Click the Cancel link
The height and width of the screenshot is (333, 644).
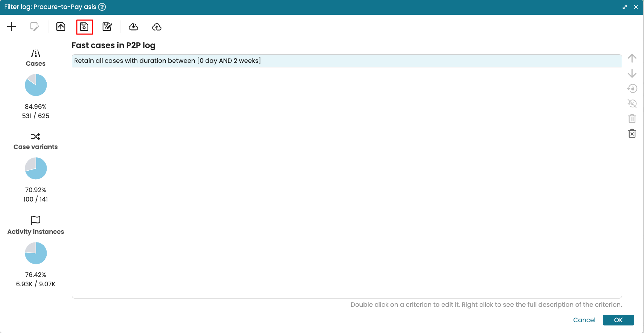[584, 320]
